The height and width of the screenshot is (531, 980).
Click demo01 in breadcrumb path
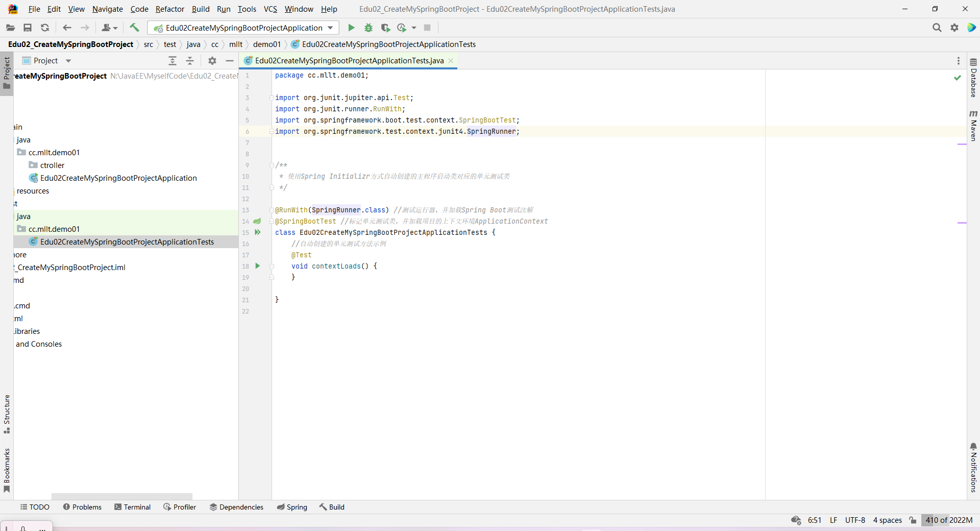[267, 44]
